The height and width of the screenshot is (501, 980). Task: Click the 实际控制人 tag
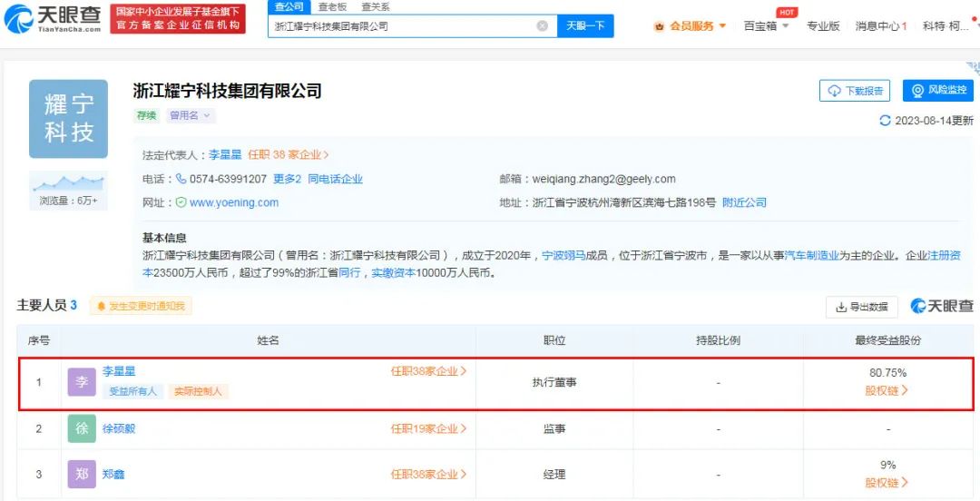pyautogui.click(x=198, y=391)
